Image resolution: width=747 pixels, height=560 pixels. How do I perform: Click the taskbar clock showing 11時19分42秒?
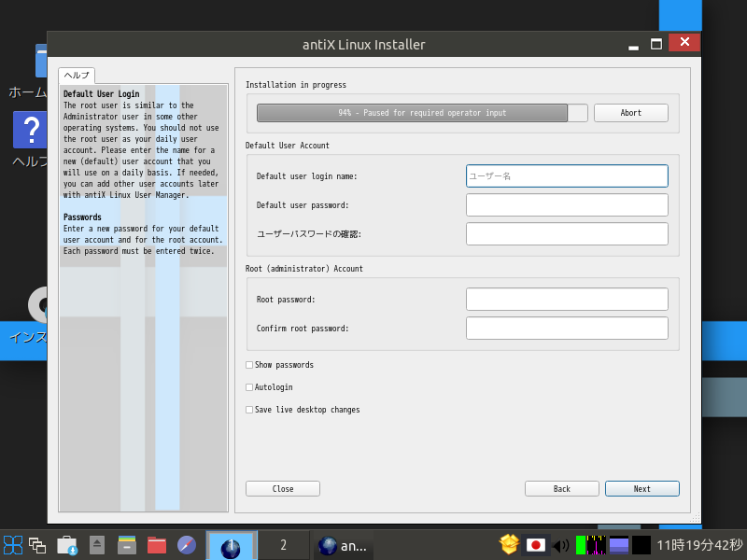point(699,545)
